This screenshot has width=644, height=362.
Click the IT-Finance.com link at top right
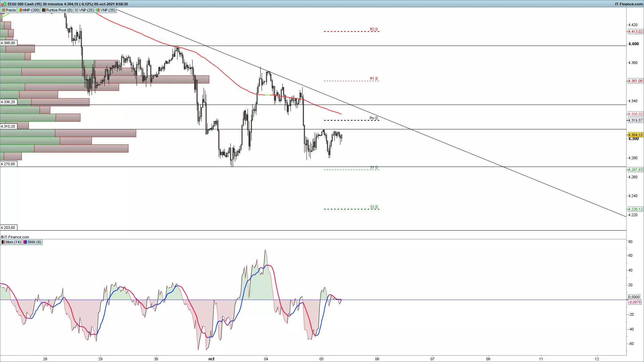629,4
